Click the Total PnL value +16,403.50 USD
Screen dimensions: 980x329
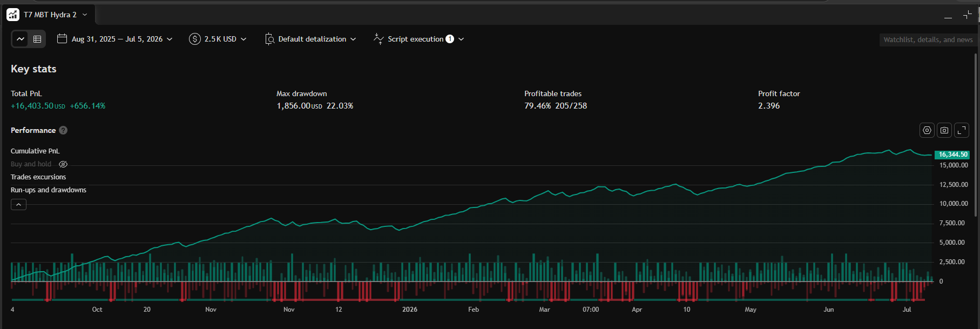38,106
